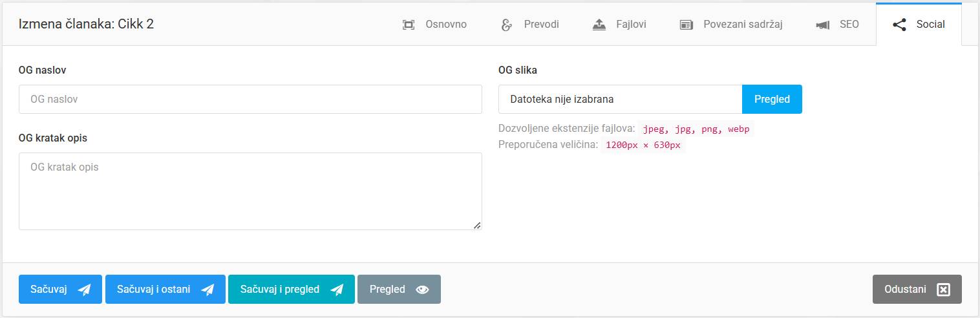
Task: Open the Povezani sadržaj tab
Action: pyautogui.click(x=743, y=25)
